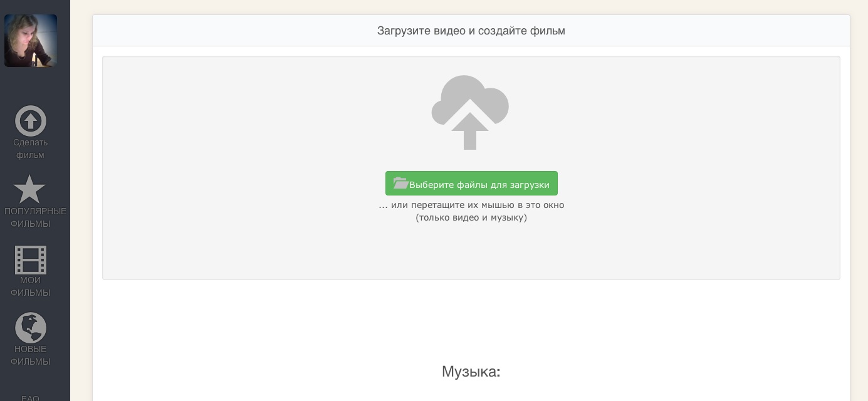Screen dimensions: 868x401
Task: Open МОИ ФИЛЬМЫ in sidebar
Action: [x=31, y=286]
